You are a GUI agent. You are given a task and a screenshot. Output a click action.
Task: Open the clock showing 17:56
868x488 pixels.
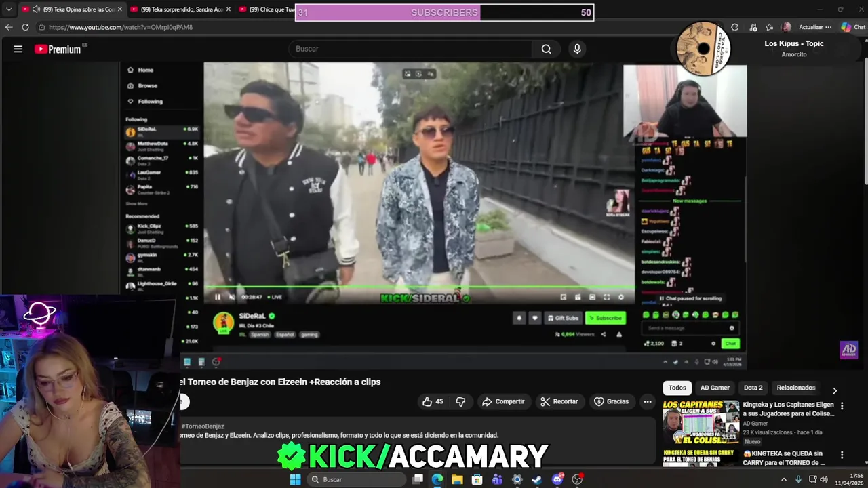[x=851, y=479]
